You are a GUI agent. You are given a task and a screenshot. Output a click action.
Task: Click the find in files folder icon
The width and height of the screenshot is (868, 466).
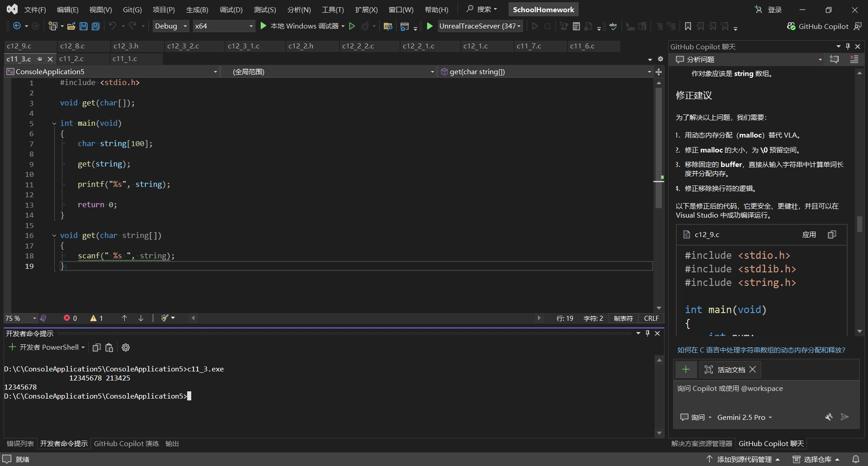point(388,26)
